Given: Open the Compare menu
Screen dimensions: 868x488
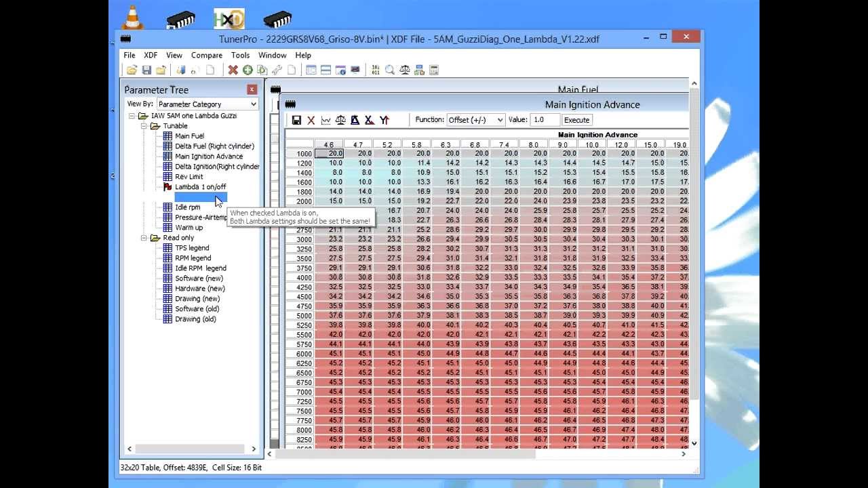Looking at the screenshot, I should (207, 55).
